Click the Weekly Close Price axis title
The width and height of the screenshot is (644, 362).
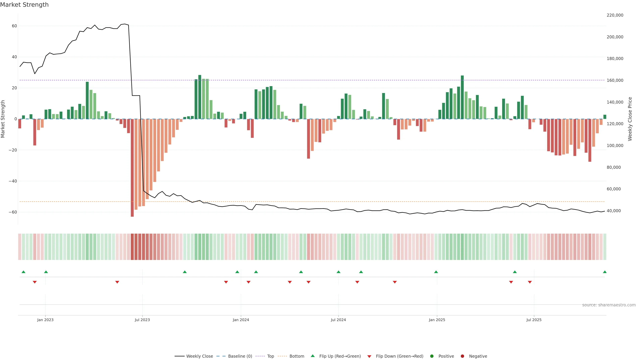[x=630, y=119]
